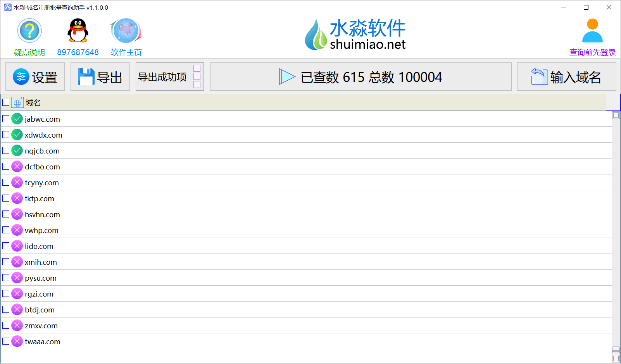Viewport: 621px width, 364px height.
Task: Open 软件主页 via the globe icon
Action: (x=126, y=30)
